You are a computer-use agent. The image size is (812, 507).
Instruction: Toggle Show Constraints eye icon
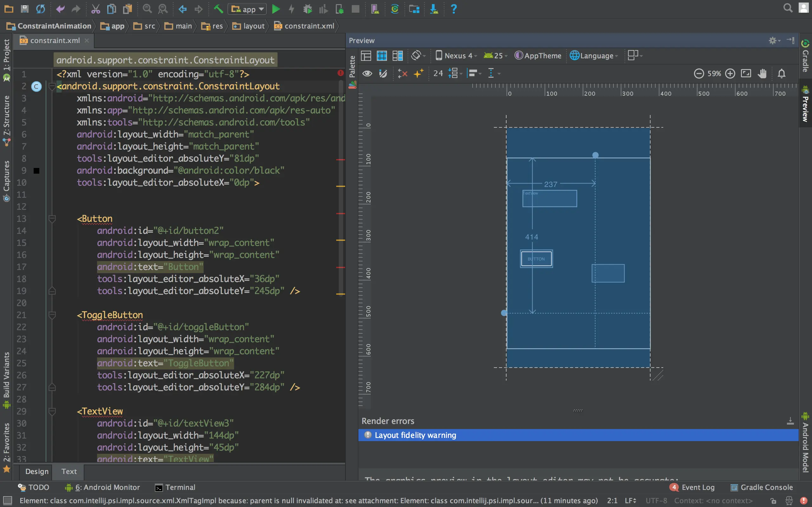[x=367, y=74]
